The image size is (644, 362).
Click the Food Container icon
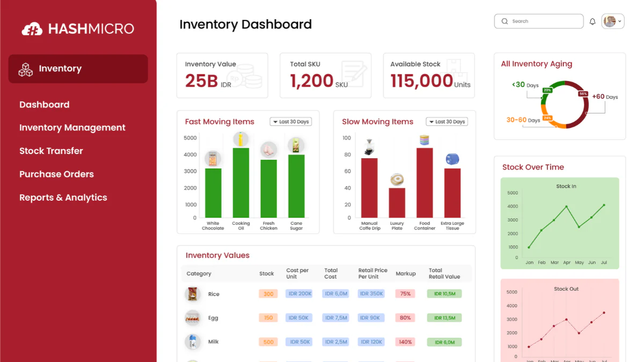[x=425, y=141]
